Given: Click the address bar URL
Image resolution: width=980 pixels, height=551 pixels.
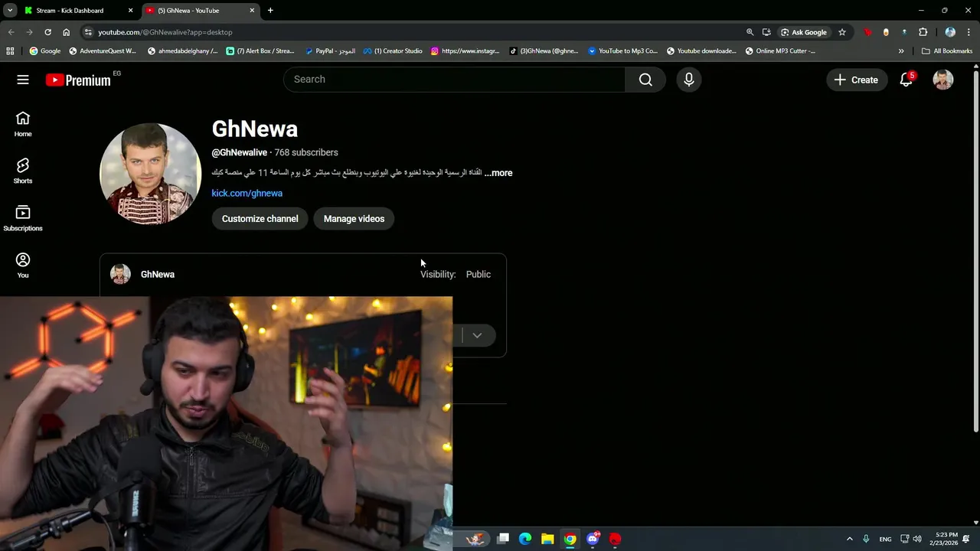Looking at the screenshot, I should click(165, 32).
